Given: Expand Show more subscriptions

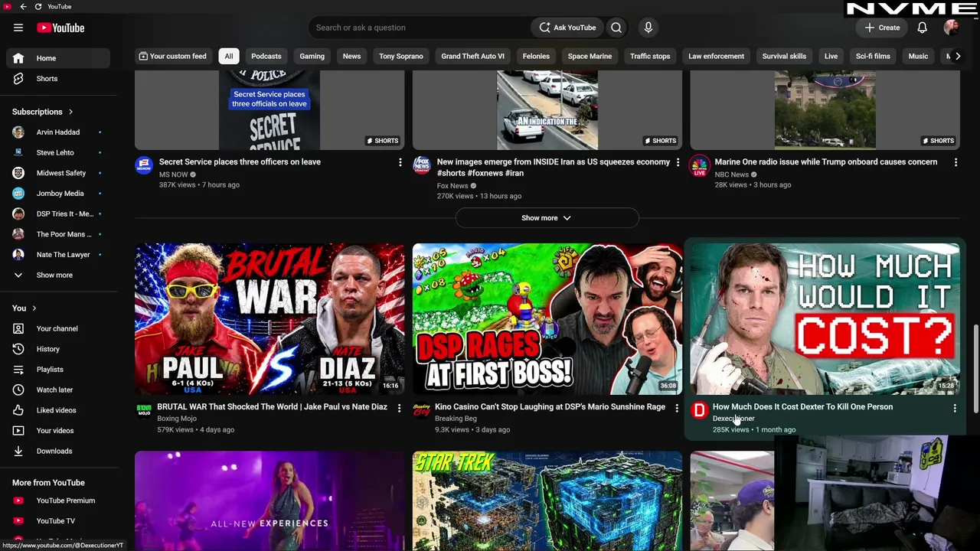Looking at the screenshot, I should tap(58, 275).
